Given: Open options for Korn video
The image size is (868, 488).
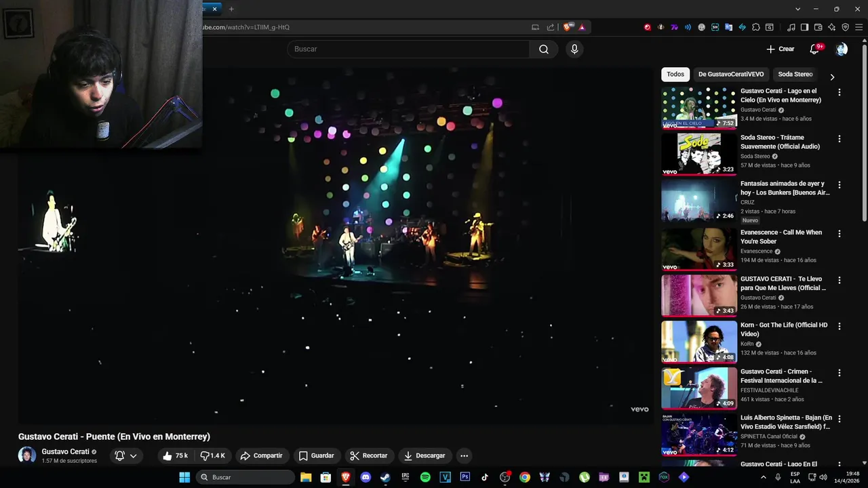Looking at the screenshot, I should [840, 326].
